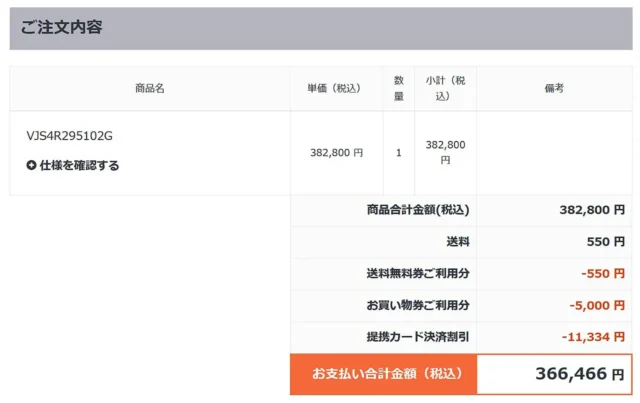Open the 仕様を確認する link text

(79, 166)
